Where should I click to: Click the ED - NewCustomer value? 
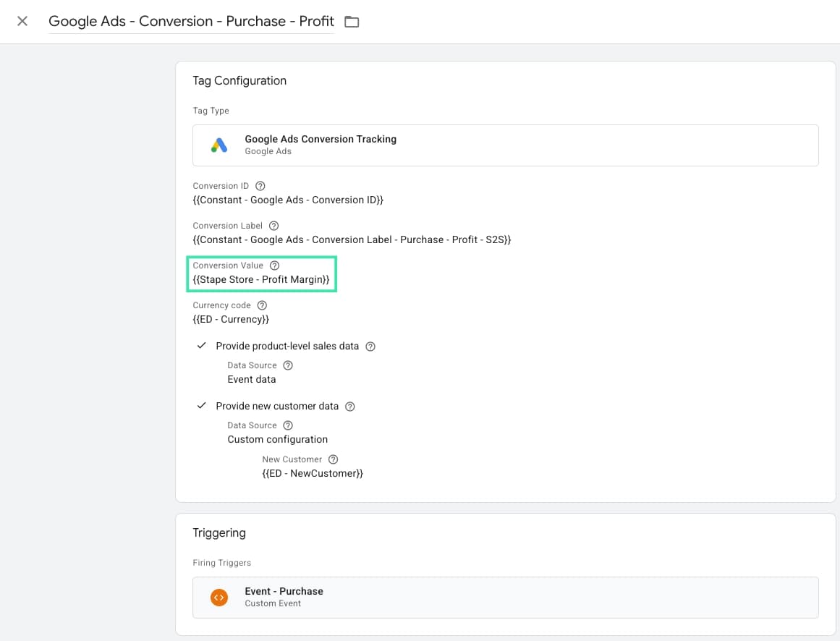click(313, 473)
